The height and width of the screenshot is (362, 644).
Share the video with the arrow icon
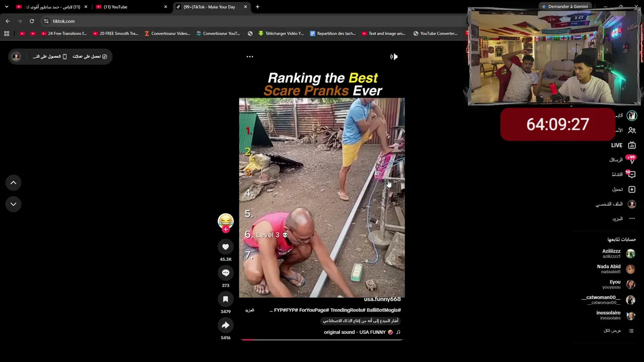[x=225, y=325]
